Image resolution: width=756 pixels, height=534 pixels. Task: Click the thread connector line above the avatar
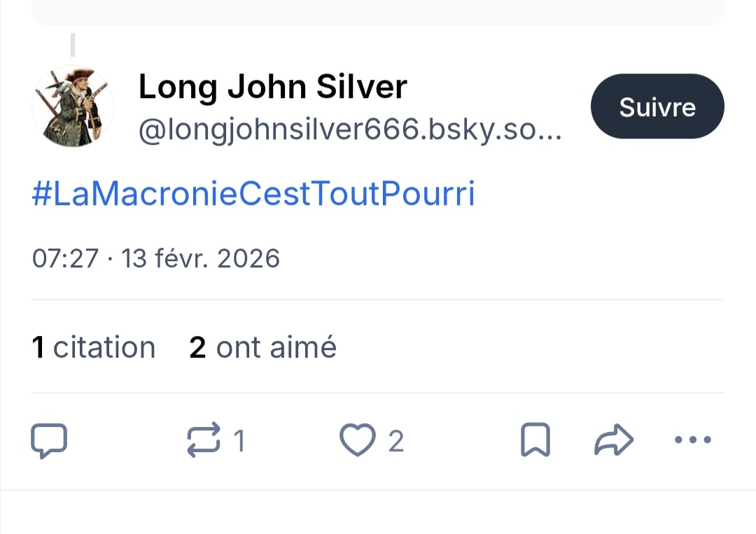coord(73,45)
